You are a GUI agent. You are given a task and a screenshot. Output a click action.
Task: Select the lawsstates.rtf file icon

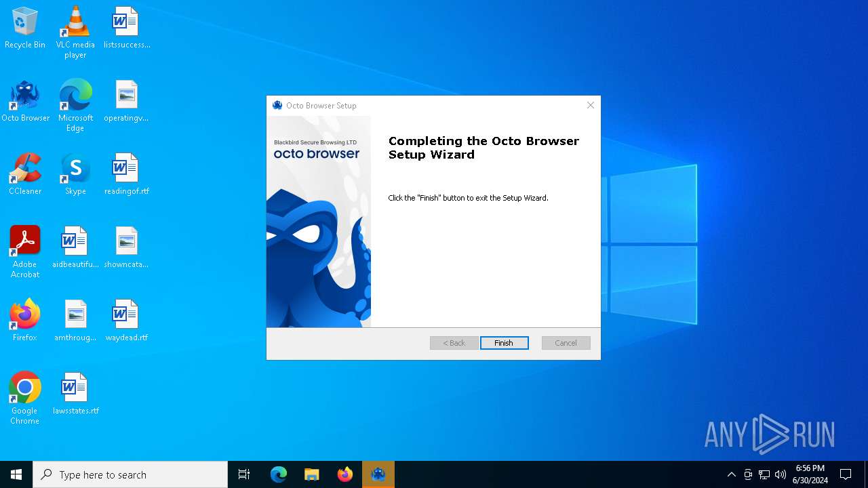pyautogui.click(x=75, y=394)
